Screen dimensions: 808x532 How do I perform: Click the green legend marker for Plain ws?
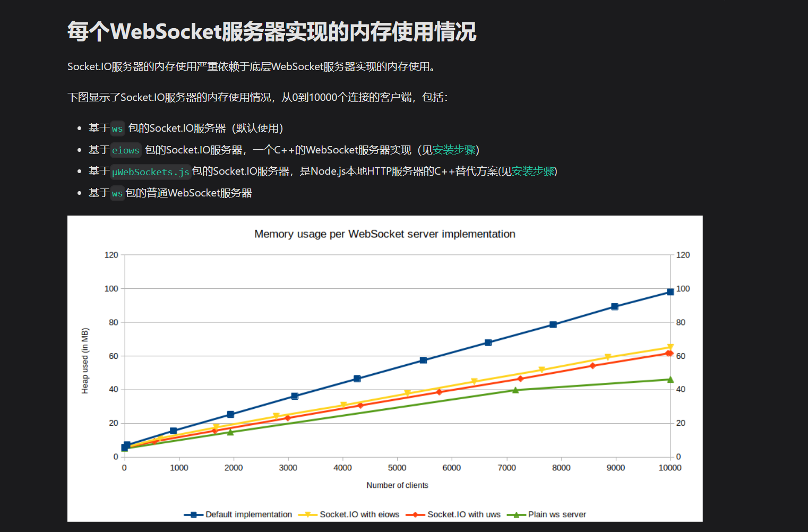[x=517, y=515]
